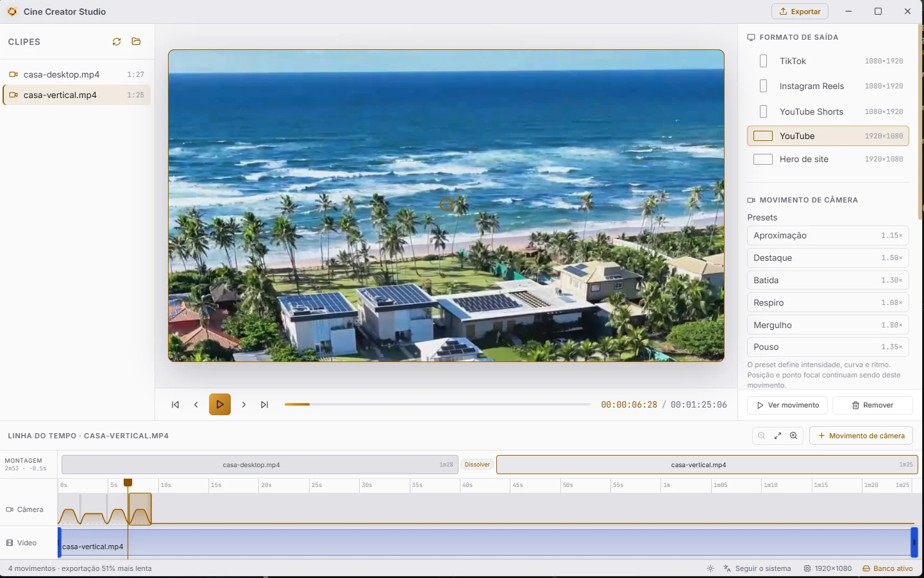Step forward one frame
Viewport: 924px width, 578px height.
click(x=244, y=405)
